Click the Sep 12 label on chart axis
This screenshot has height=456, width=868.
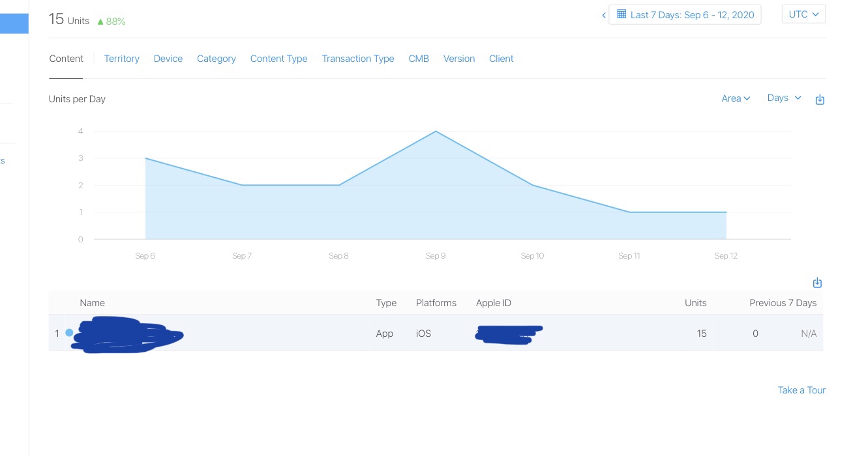[x=726, y=256]
